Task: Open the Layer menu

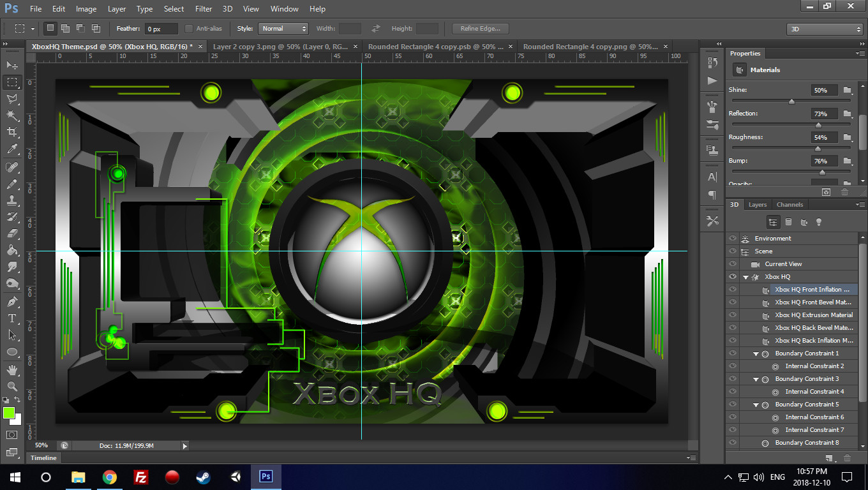Action: [x=117, y=9]
